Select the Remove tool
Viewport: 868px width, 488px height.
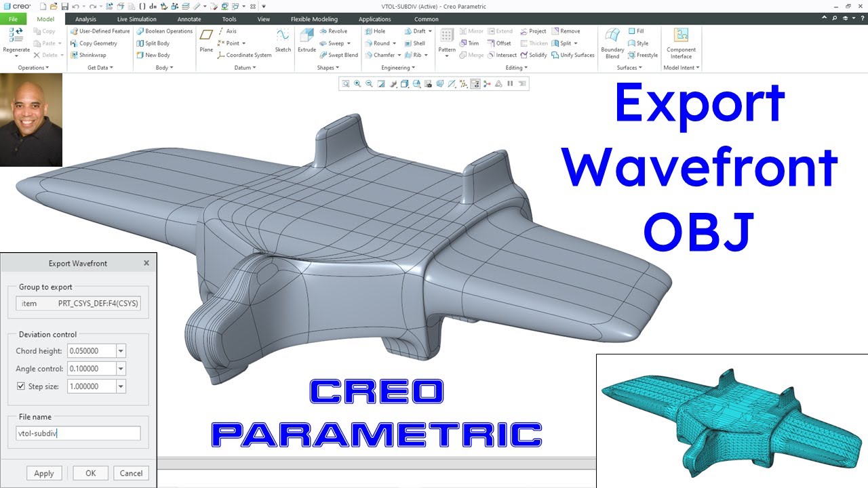(566, 31)
